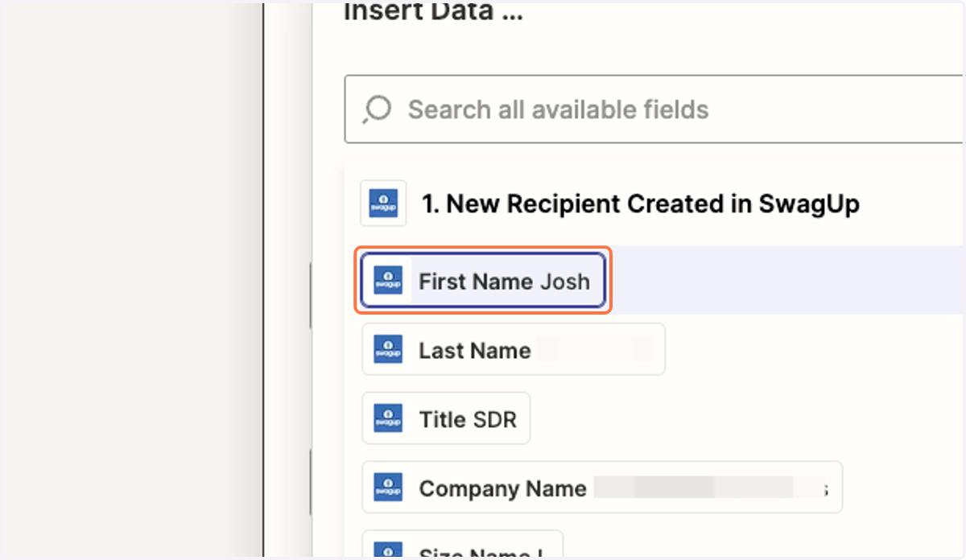The width and height of the screenshot is (966, 560).
Task: Select the Title SDR field
Action: coord(446,418)
